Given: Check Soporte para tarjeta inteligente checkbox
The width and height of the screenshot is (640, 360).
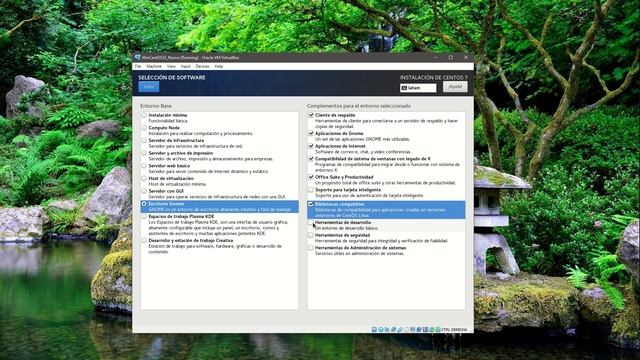Looking at the screenshot, I should [x=311, y=190].
